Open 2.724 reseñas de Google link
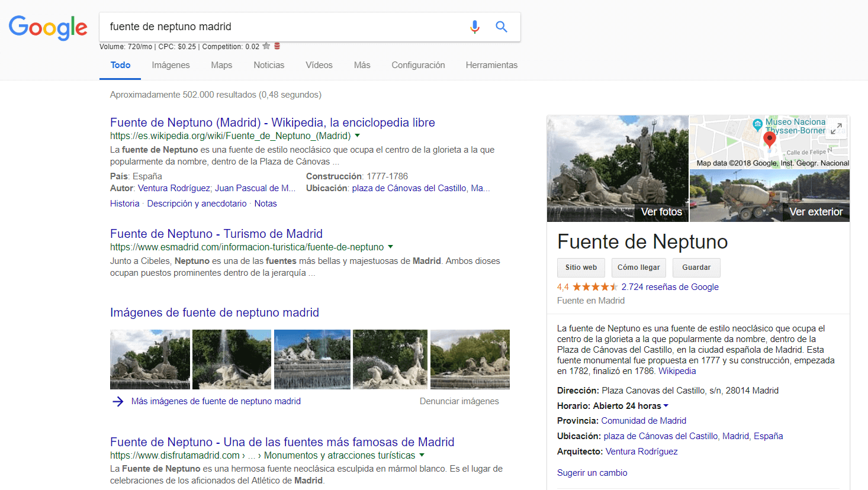 point(670,287)
